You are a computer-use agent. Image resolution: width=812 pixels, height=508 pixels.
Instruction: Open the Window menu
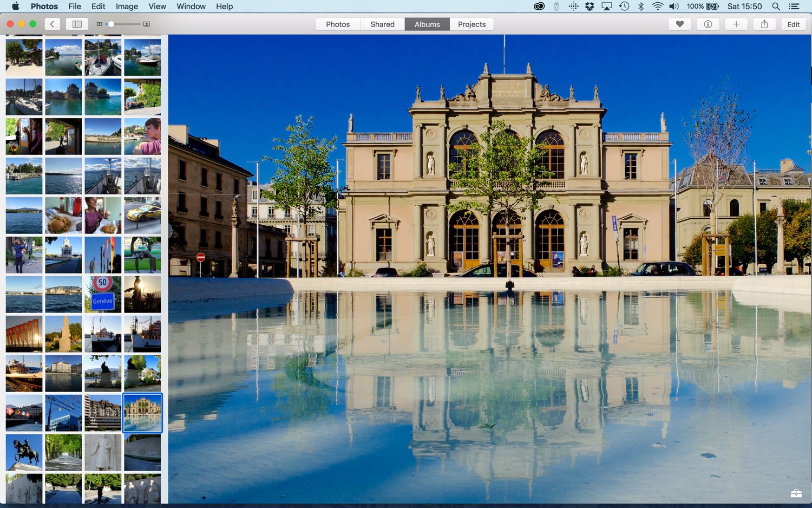[191, 6]
